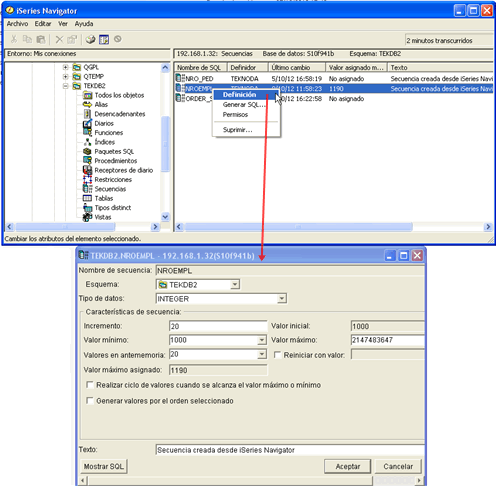The image size is (496, 486).
Task: Open Todos los objetos tree node
Action: pos(119,95)
